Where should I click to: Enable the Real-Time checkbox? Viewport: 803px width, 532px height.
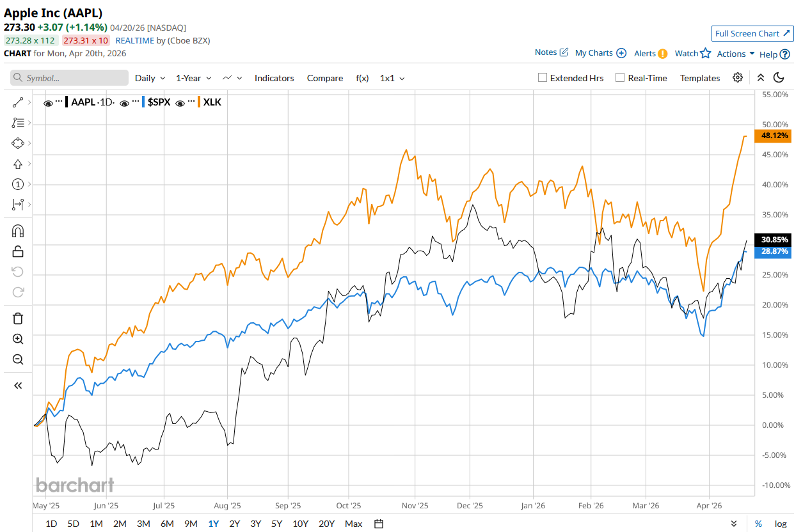pyautogui.click(x=619, y=78)
